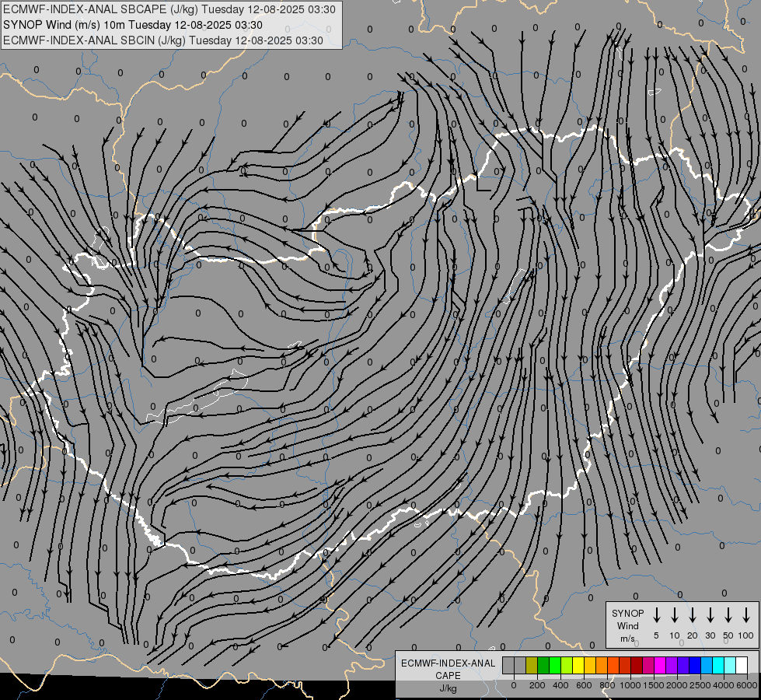Screen dimensions: 761x700
Task: Click the wind arrow above the 50 label
Action: click(x=728, y=615)
